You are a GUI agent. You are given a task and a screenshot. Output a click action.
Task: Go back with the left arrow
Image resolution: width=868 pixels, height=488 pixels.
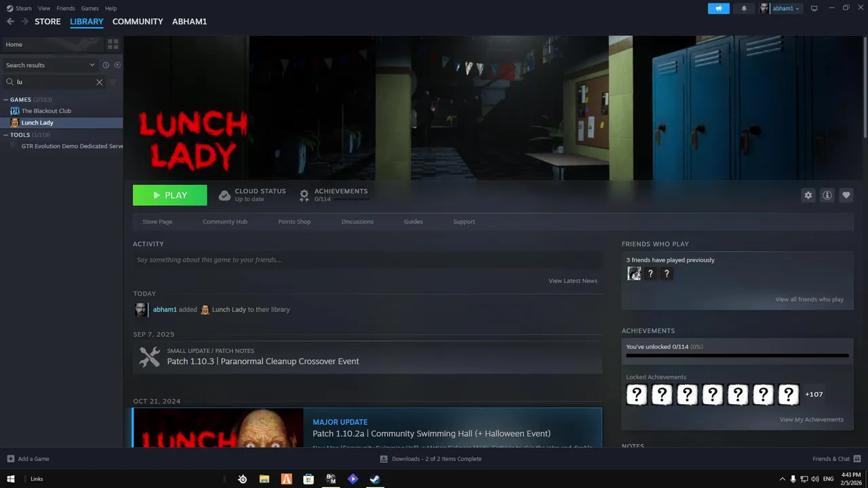tap(10, 22)
